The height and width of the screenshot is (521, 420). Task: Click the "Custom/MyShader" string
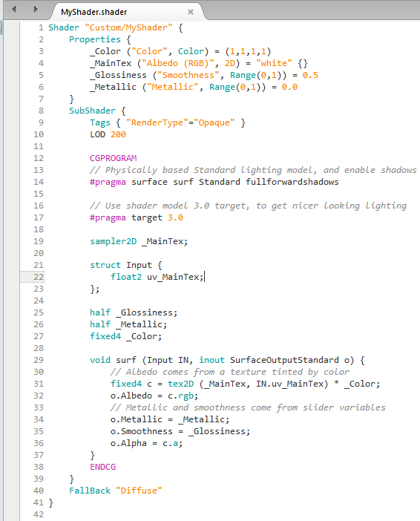pyautogui.click(x=128, y=27)
